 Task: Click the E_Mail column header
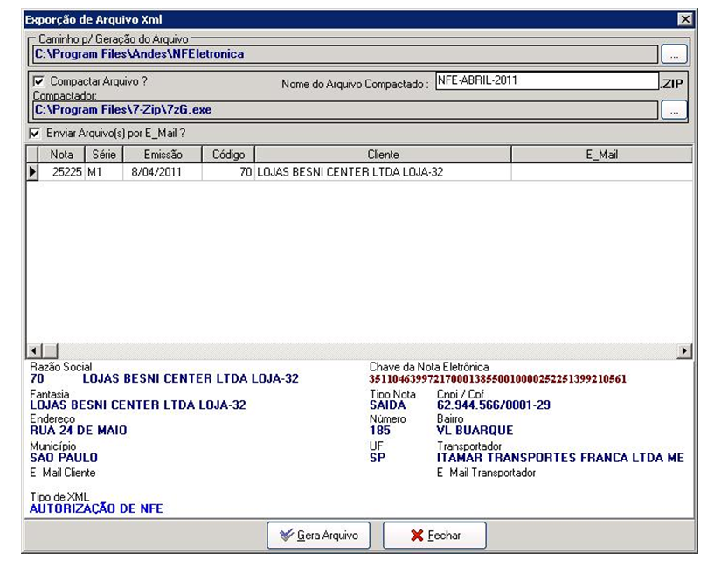pyautogui.click(x=601, y=155)
